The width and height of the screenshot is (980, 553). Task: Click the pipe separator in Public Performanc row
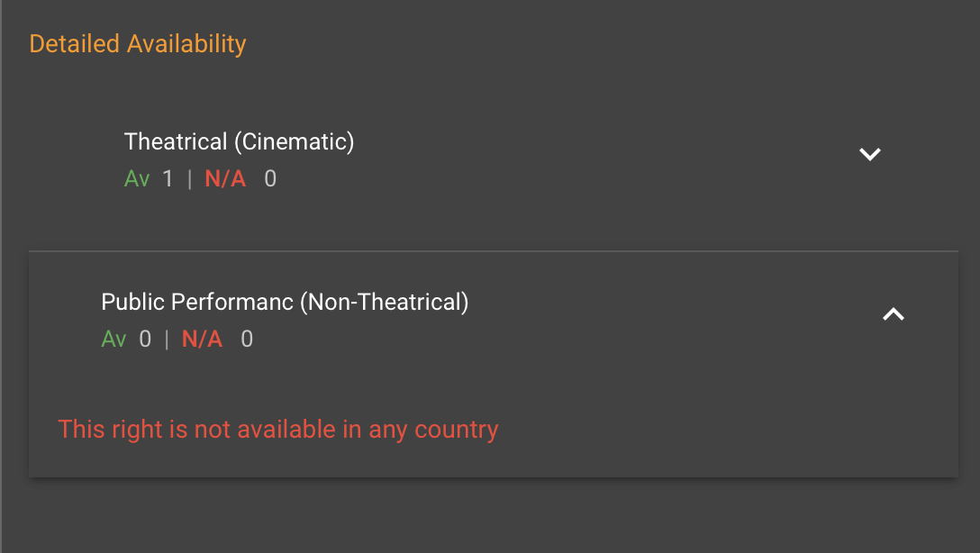167,340
